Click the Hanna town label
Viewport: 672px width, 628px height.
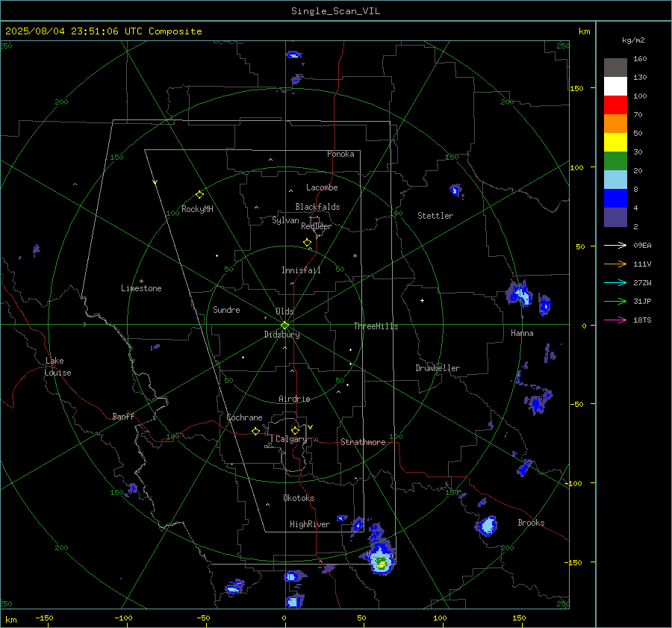(x=522, y=333)
